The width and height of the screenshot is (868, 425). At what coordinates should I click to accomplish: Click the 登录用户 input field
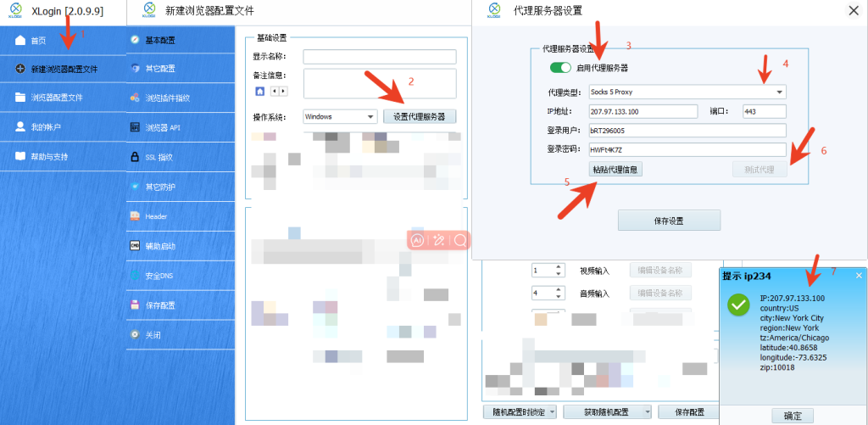point(687,131)
